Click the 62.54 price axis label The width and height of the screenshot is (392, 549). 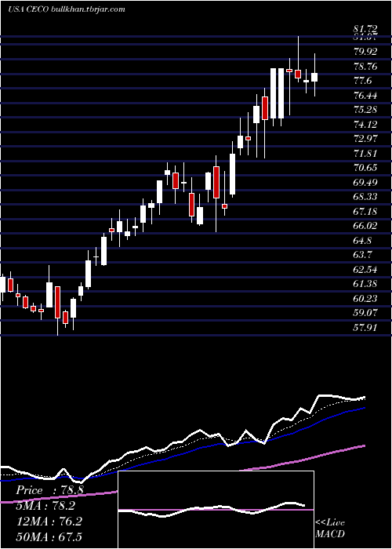[365, 269]
